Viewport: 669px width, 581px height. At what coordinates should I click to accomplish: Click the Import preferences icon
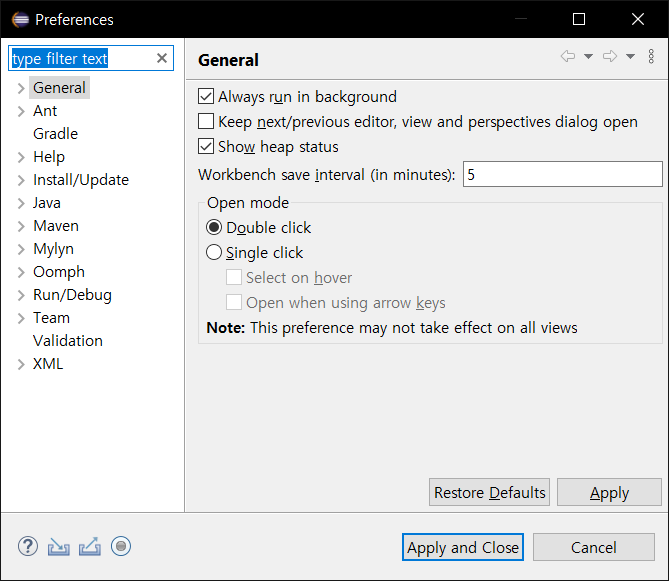point(58,547)
